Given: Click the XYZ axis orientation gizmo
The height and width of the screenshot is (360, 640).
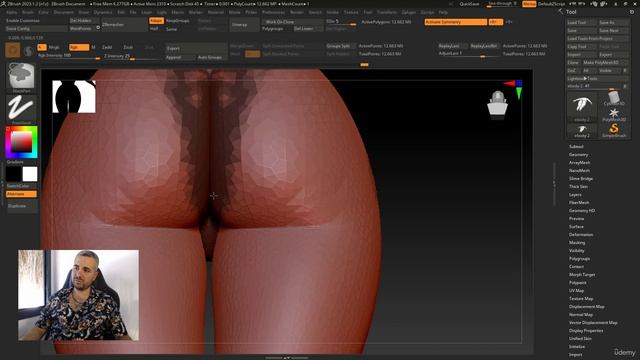Looking at the screenshot, I should (514, 89).
